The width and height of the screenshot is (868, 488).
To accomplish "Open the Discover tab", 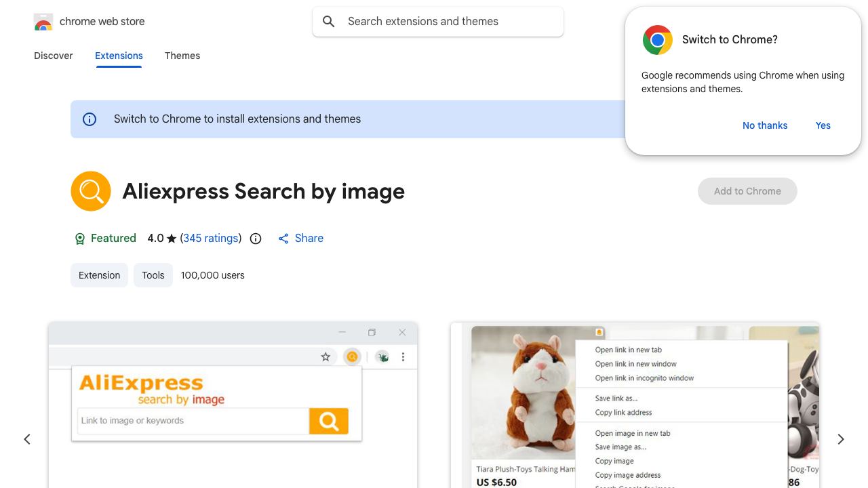I will pos(54,56).
